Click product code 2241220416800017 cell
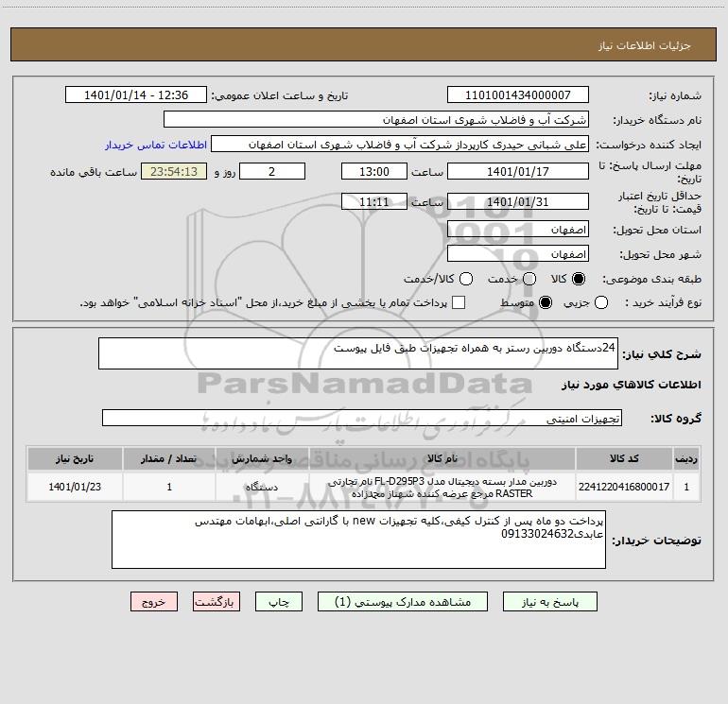Viewport: 728px width, 704px height. coord(624,487)
